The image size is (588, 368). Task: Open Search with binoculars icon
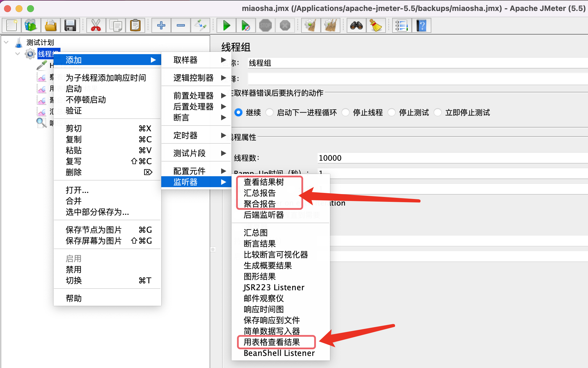coord(356,26)
